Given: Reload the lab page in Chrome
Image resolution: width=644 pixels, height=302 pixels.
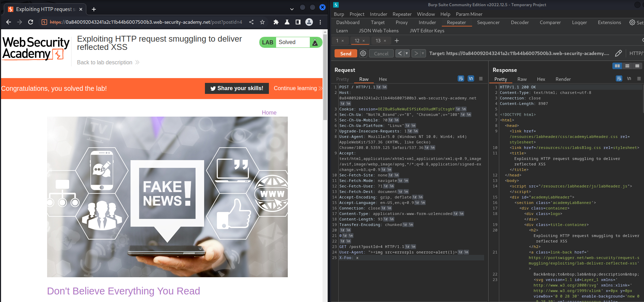Looking at the screenshot, I should click(x=31, y=22).
